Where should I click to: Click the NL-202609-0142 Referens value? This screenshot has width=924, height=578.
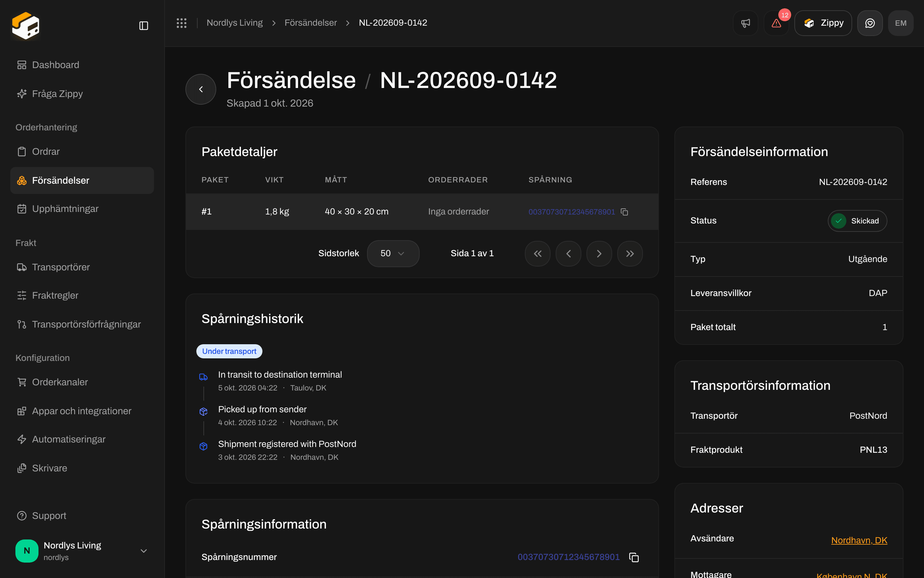tap(853, 182)
